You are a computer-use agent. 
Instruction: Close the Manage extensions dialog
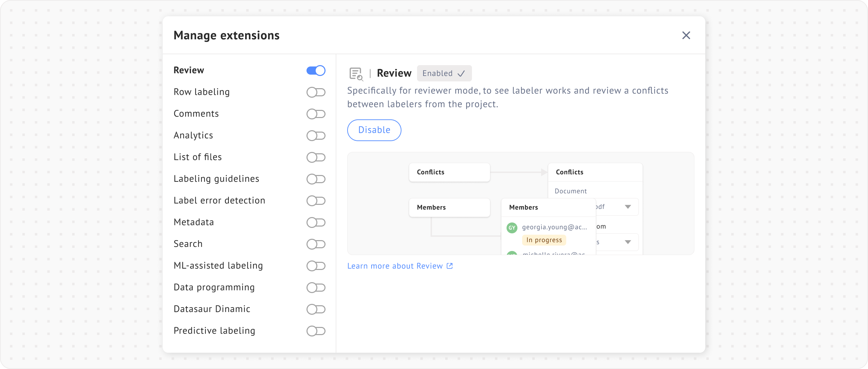(x=686, y=35)
